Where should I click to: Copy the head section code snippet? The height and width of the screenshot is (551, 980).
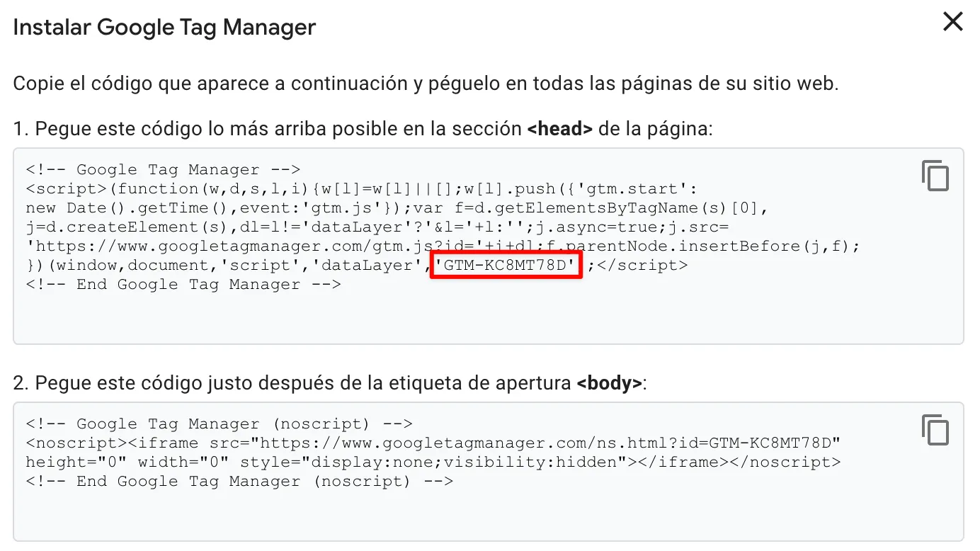tap(935, 176)
